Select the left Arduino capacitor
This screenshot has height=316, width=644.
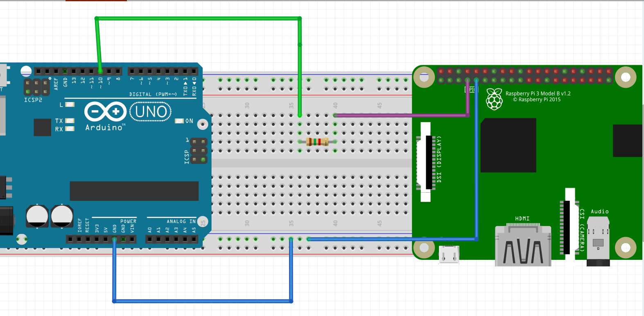coord(37,216)
